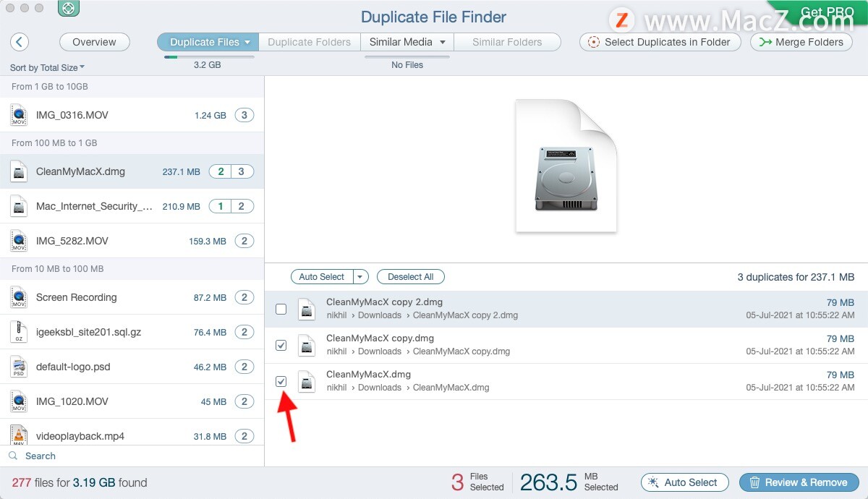Image resolution: width=868 pixels, height=499 pixels.
Task: Switch to the Similar Media tab
Action: click(x=407, y=42)
